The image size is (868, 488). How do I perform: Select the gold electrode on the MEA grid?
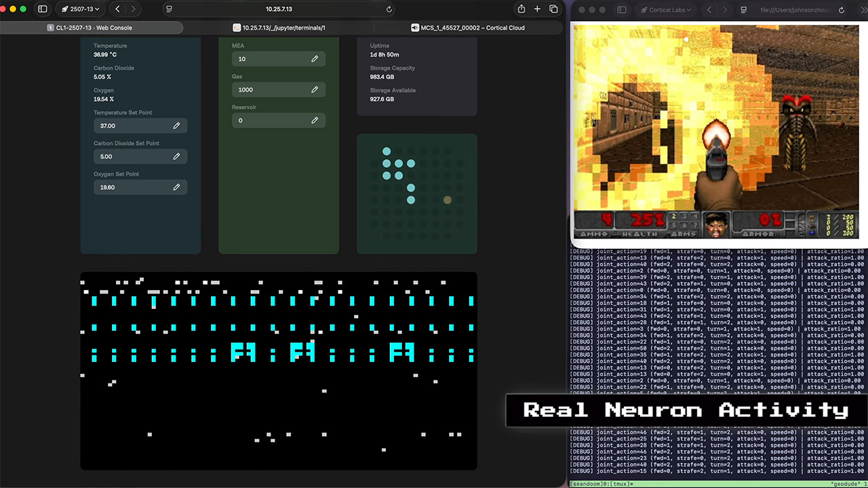click(x=447, y=199)
